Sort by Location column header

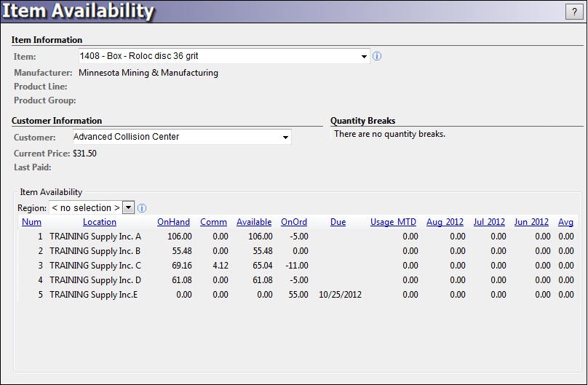pyautogui.click(x=99, y=222)
